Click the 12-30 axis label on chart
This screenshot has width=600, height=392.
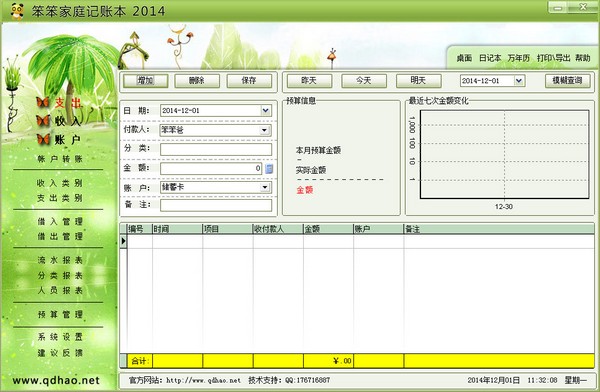pos(504,207)
